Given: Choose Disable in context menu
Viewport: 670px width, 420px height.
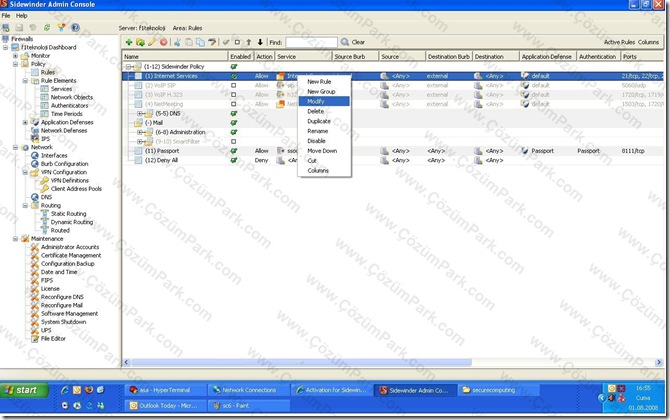Looking at the screenshot, I should pyautogui.click(x=324, y=141).
